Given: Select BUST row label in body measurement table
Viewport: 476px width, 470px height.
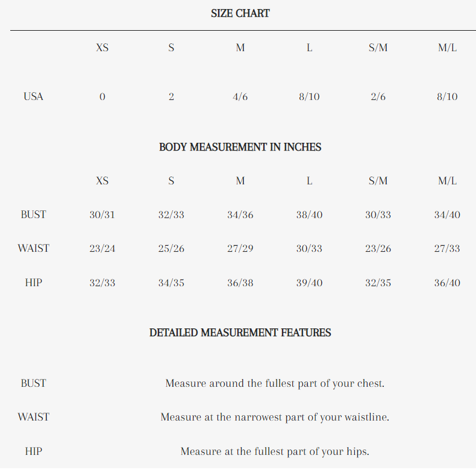Looking at the screenshot, I should [x=33, y=215].
